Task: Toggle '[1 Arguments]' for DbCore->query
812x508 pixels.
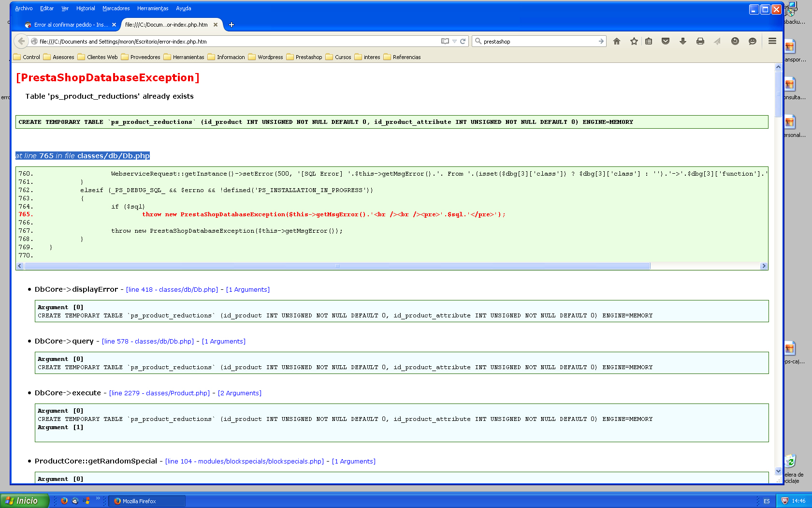Action: 224,341
